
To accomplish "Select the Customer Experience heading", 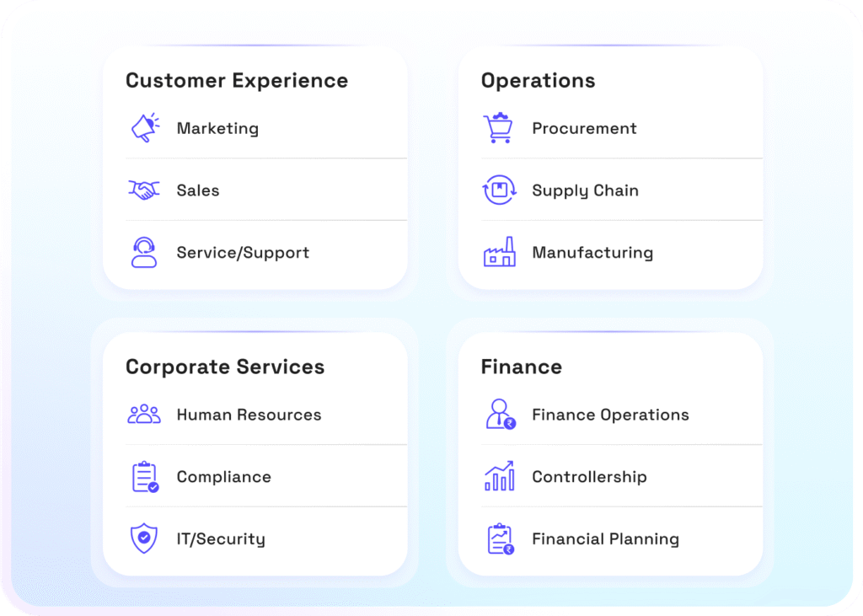I will [x=237, y=81].
